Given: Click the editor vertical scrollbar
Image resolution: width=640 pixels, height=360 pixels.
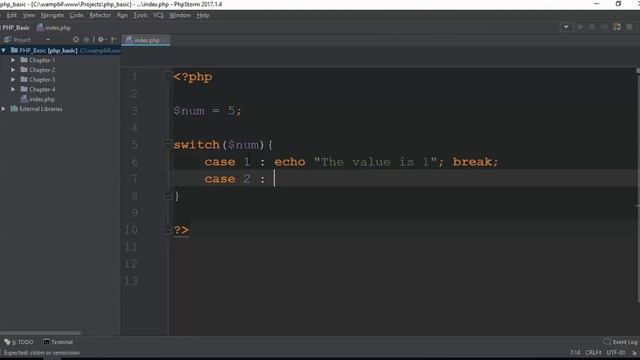Looking at the screenshot, I should pyautogui.click(x=638, y=188).
